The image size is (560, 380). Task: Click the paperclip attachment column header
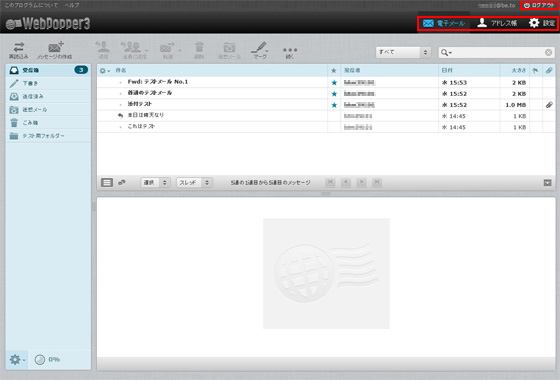point(549,71)
